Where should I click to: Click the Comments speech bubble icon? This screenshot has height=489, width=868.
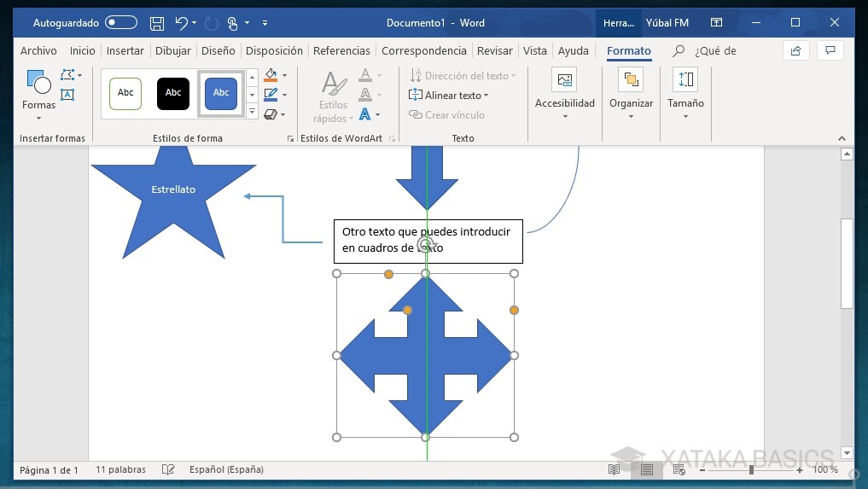[830, 50]
